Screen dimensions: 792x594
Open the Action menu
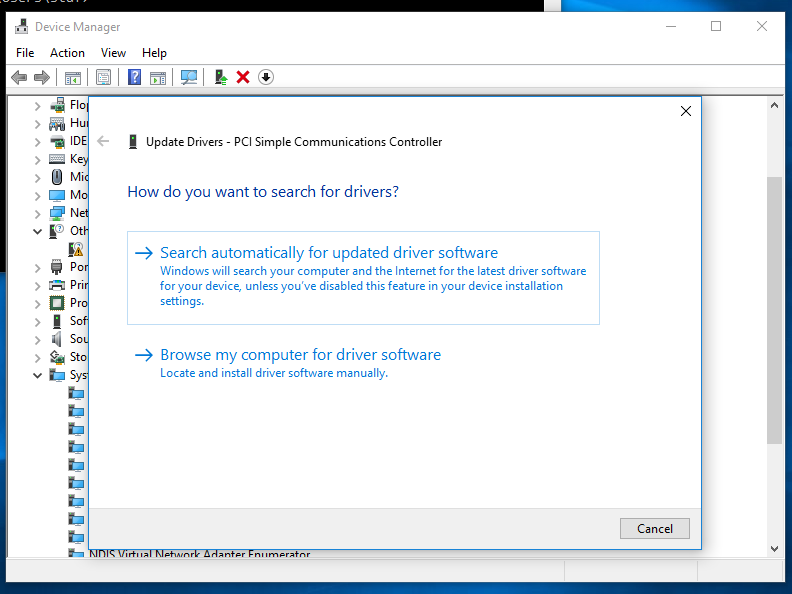point(67,53)
